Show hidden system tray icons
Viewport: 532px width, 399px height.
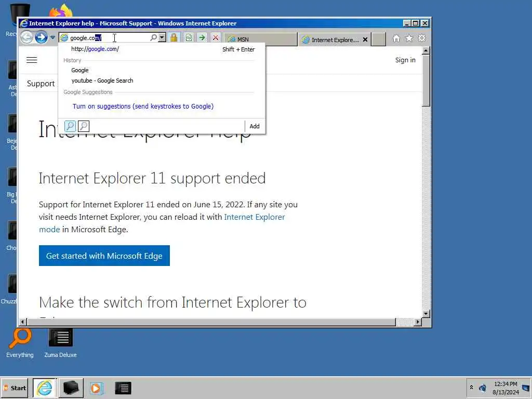(471, 388)
